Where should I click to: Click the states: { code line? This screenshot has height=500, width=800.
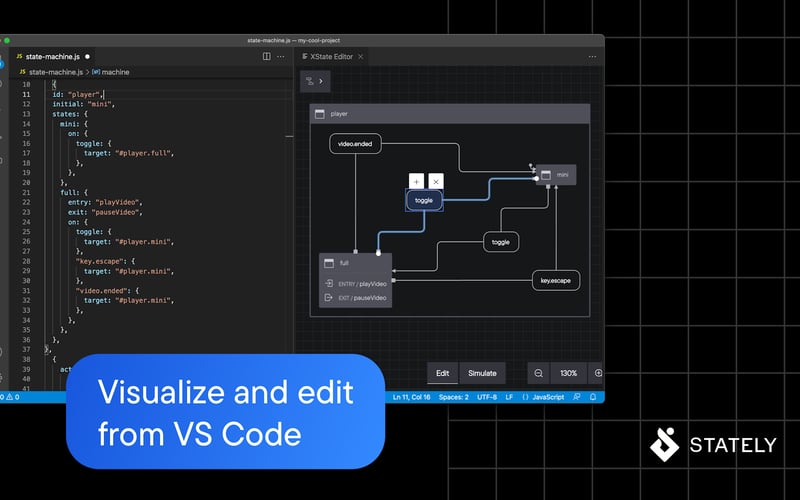pos(70,114)
